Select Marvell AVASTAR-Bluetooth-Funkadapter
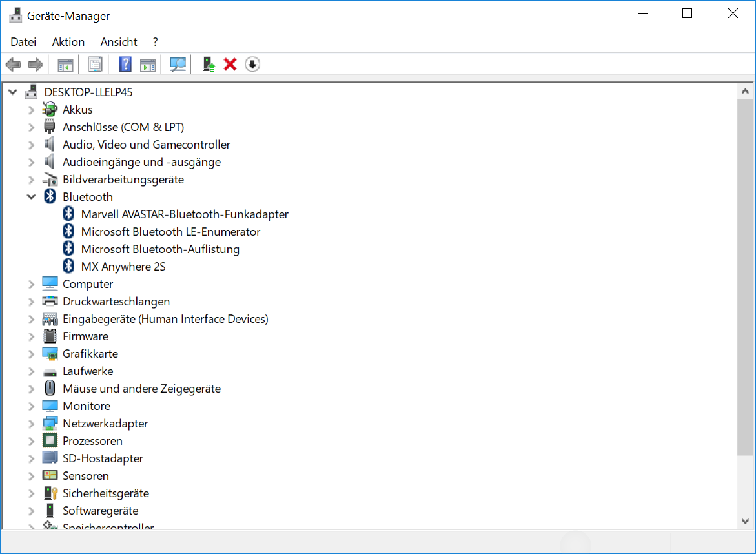756x554 pixels. (x=184, y=214)
